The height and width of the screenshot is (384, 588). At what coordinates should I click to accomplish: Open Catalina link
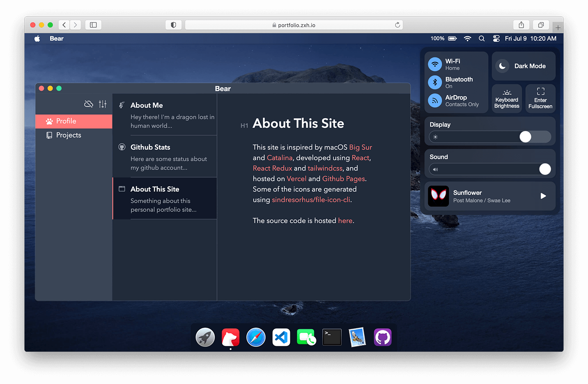280,158
